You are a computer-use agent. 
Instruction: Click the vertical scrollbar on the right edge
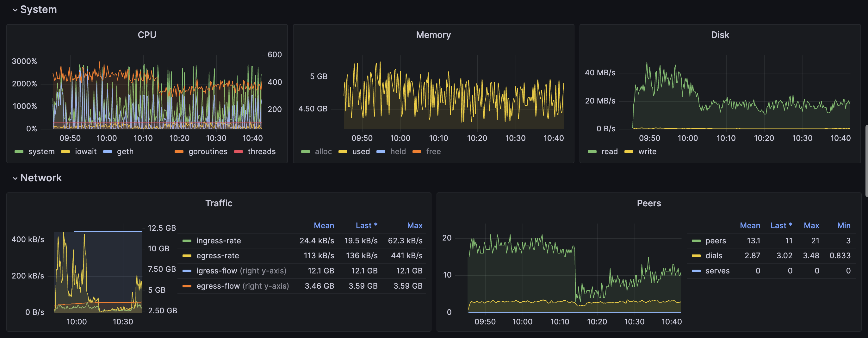[866, 158]
